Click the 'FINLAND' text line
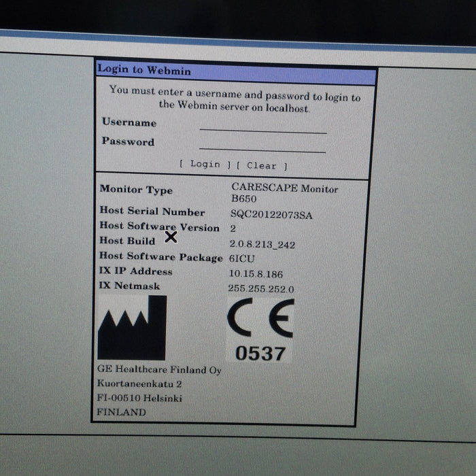This screenshot has height=476, width=476. click(121, 412)
